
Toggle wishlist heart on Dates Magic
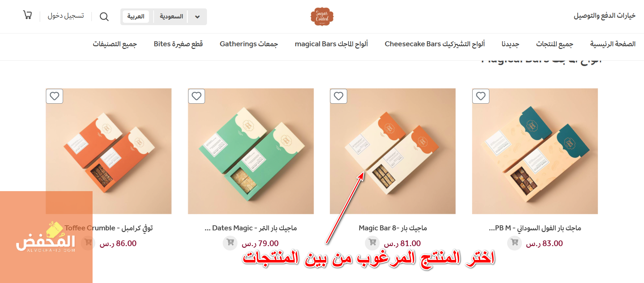point(197,96)
